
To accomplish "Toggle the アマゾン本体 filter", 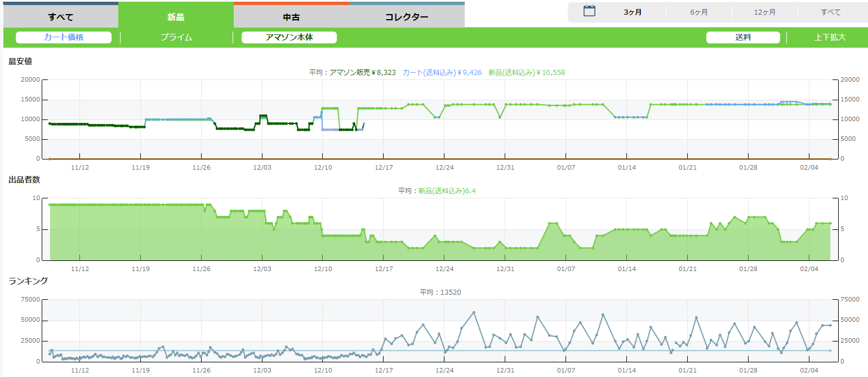I will pyautogui.click(x=289, y=38).
